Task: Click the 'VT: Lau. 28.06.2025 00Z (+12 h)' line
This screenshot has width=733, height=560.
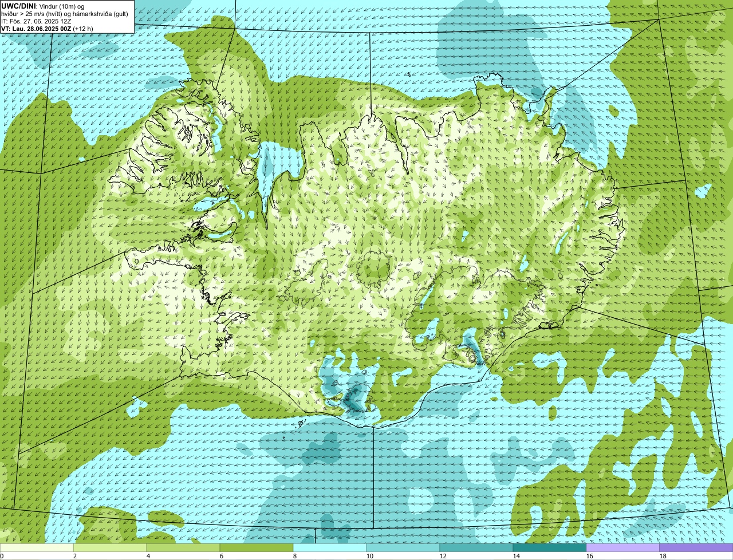Action: tap(47, 28)
